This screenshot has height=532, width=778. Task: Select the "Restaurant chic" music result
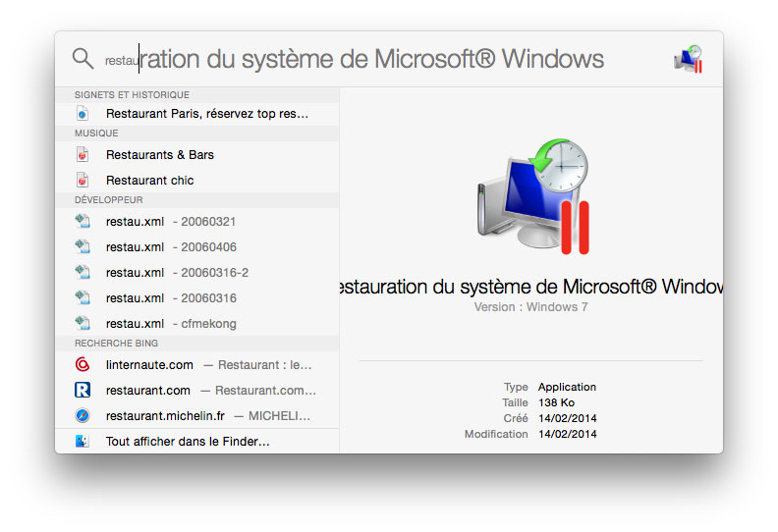(x=197, y=180)
